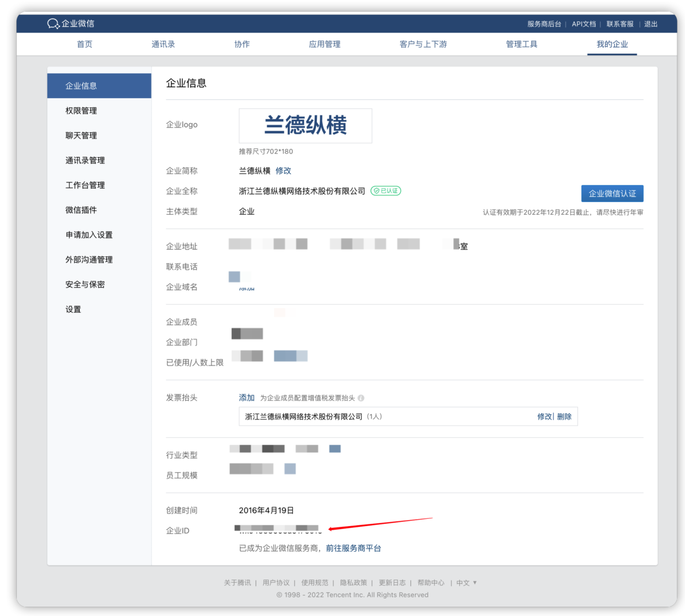This screenshot has width=685, height=616.
Task: Open the 应用管理 tab
Action: click(x=324, y=44)
